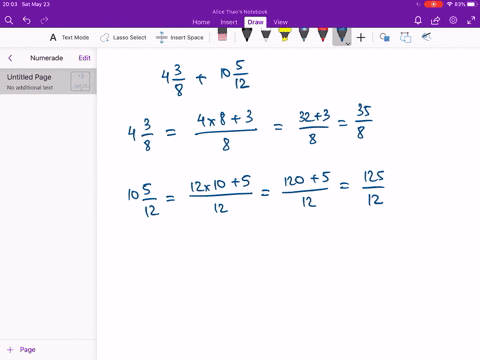Select the yellow highlighter
This screenshot has width=480, height=360.
click(x=285, y=35)
